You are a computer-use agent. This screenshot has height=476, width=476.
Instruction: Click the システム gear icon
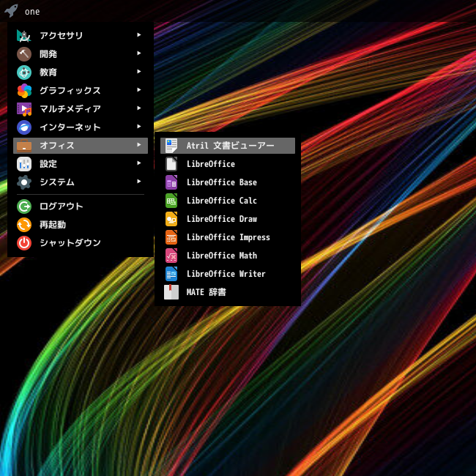(24, 182)
